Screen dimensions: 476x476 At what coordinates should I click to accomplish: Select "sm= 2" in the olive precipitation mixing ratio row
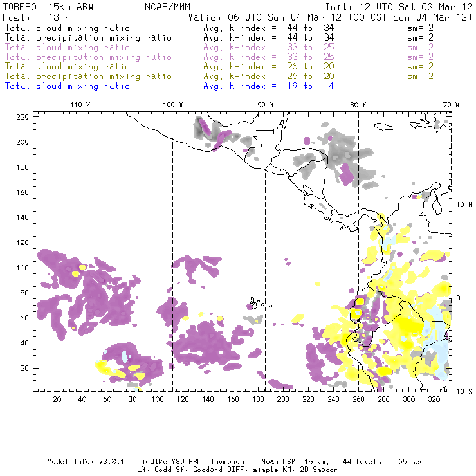click(420, 76)
